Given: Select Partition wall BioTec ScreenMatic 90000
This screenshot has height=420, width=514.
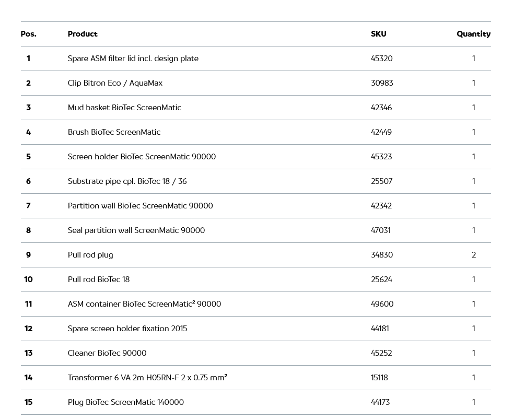Looking at the screenshot, I should [140, 206].
